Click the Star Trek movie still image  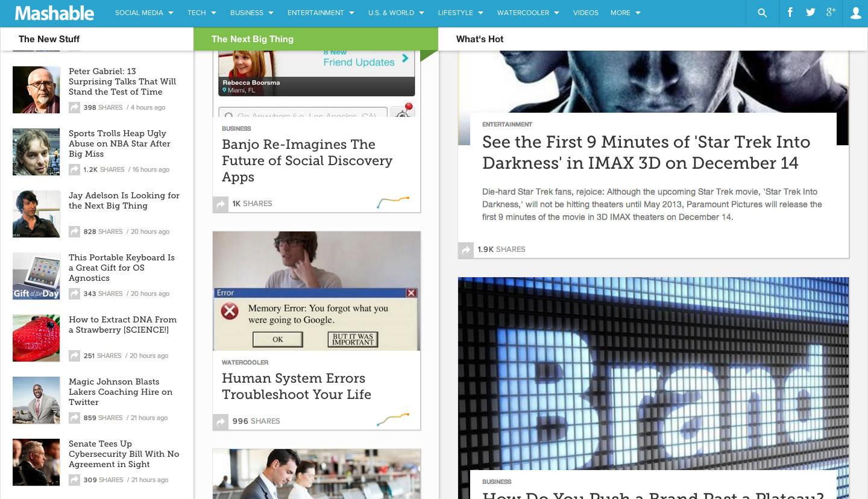coord(653,81)
